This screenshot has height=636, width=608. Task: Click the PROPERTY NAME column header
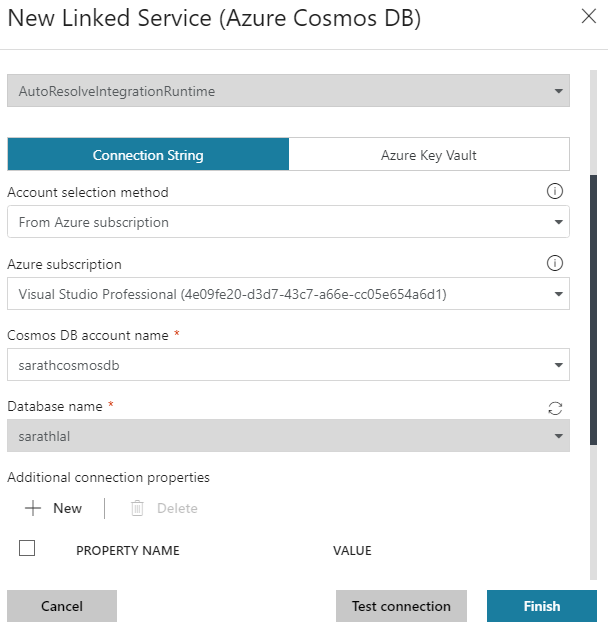[x=128, y=550]
